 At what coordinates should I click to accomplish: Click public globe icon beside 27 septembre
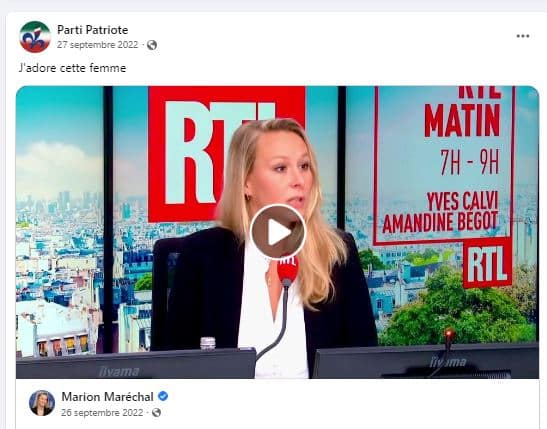pyautogui.click(x=152, y=45)
